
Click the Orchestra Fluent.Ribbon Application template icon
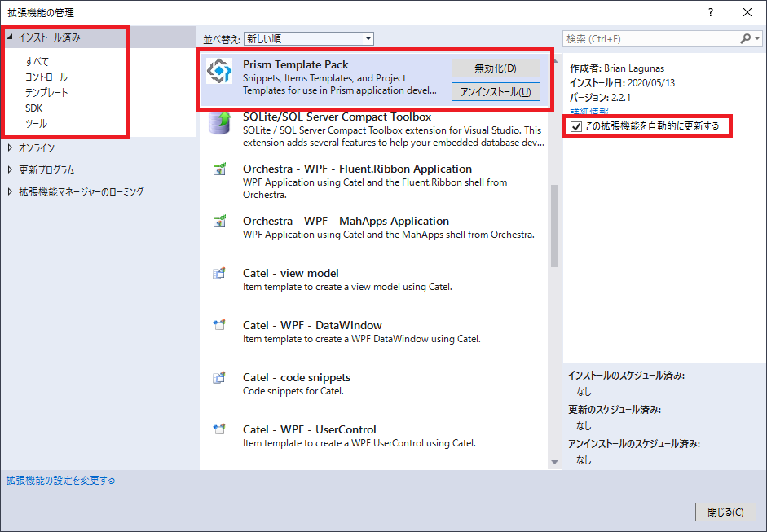click(x=219, y=169)
